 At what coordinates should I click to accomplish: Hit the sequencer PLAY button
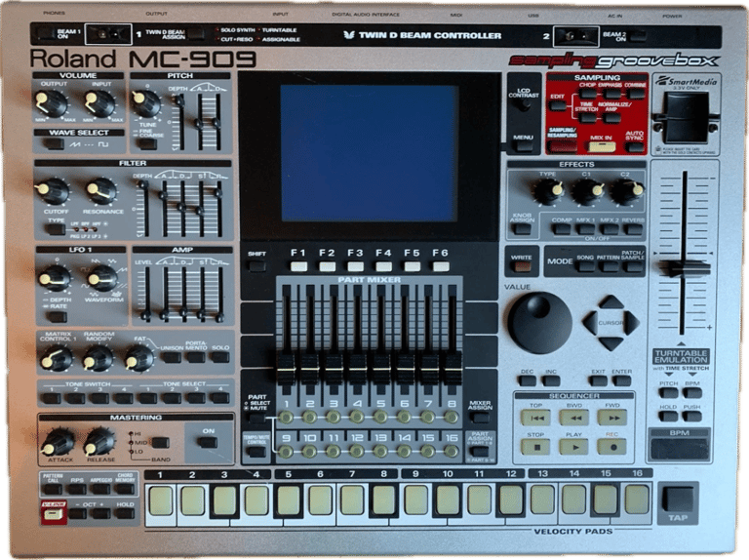click(573, 447)
